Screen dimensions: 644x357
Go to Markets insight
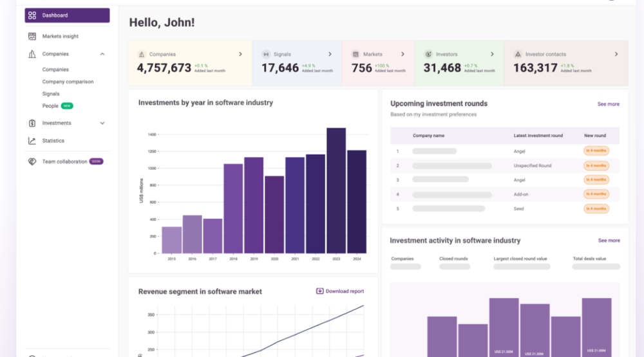pos(60,36)
